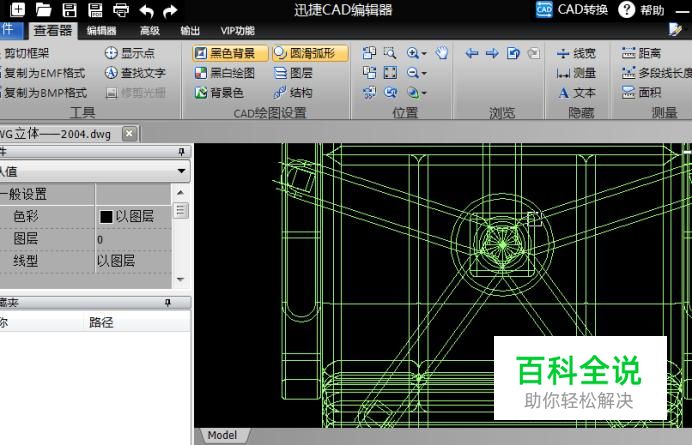The width and height of the screenshot is (692, 445).
Task: Choose a 背景色 background color
Action: click(x=219, y=93)
